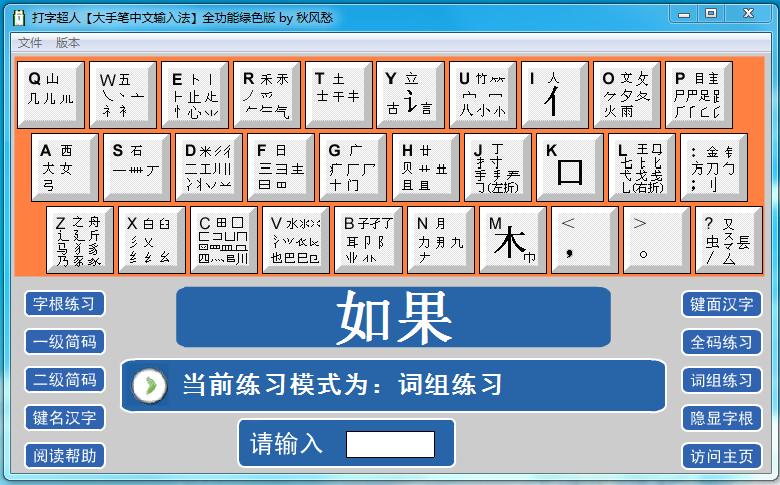Open the 文件 menu
The width and height of the screenshot is (780, 485).
29,43
